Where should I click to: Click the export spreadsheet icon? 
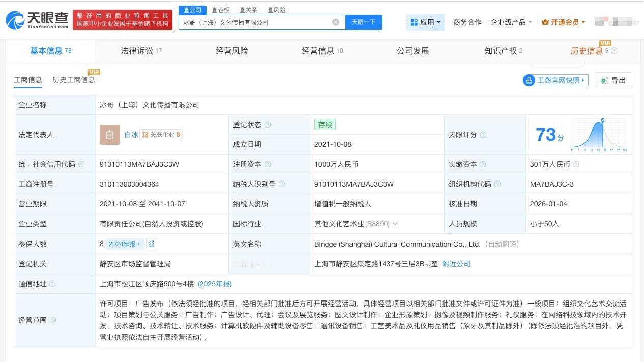click(604, 80)
